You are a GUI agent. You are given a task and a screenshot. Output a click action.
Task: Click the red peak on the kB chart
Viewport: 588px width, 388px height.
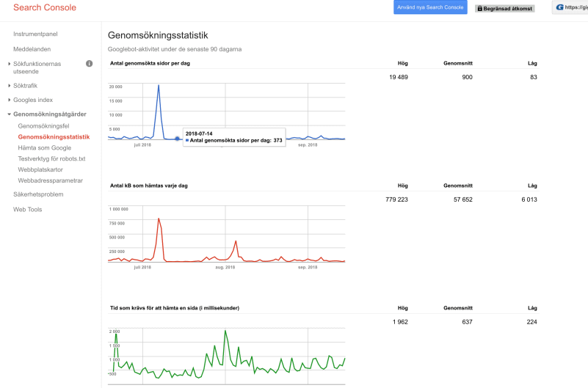tap(159, 219)
